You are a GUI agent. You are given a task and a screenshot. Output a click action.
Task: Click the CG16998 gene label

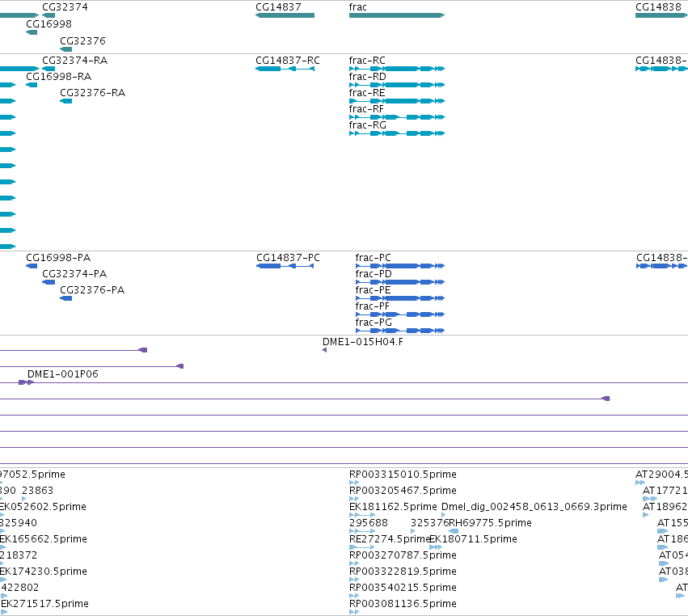(x=49, y=23)
